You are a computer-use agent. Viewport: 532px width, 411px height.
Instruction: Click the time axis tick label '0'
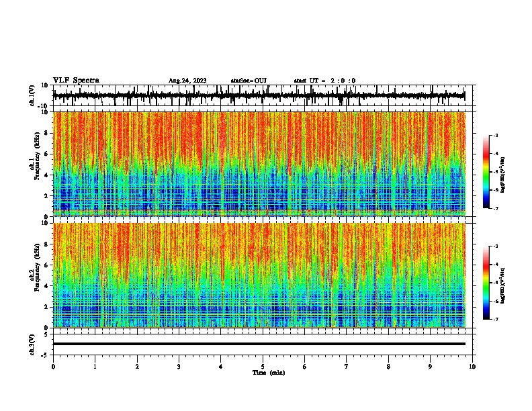(x=53, y=366)
